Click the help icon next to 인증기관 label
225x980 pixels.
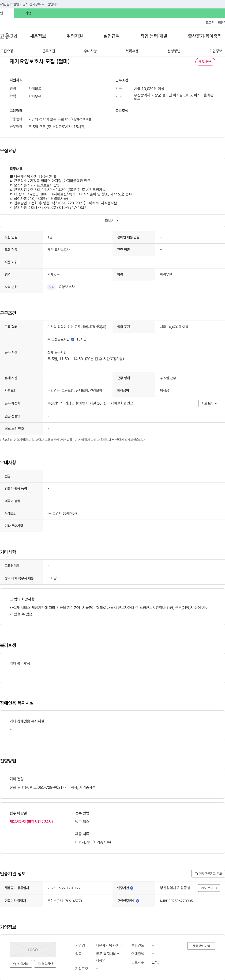[132, 888]
